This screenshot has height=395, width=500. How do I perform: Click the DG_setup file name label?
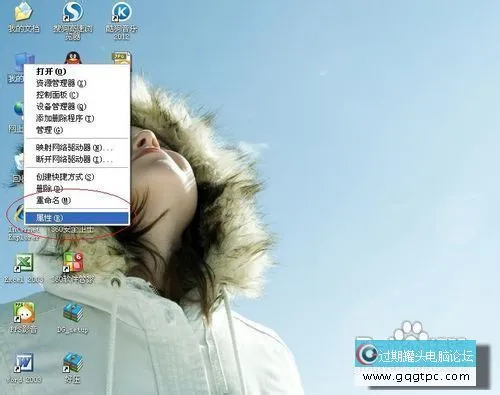(x=73, y=330)
